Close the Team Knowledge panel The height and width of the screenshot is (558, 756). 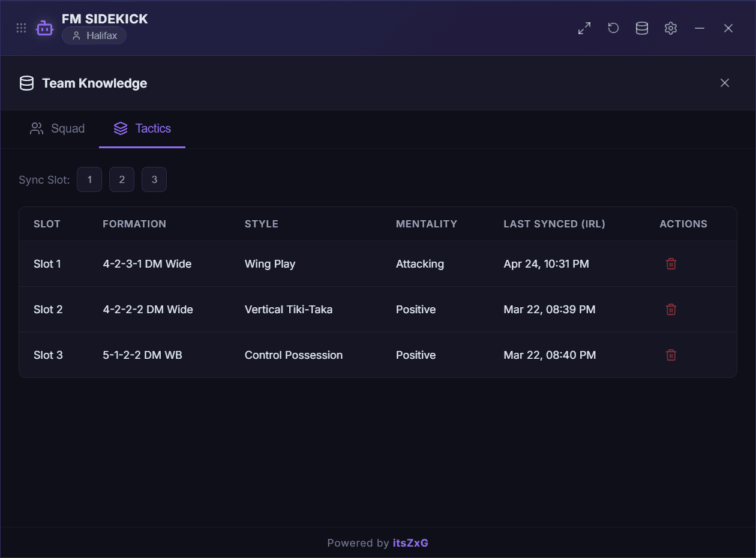pyautogui.click(x=725, y=83)
